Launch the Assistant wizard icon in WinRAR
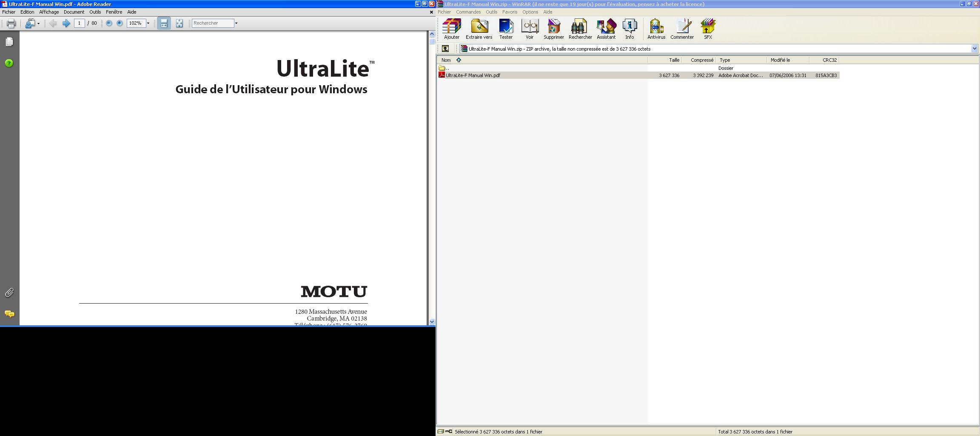 [x=606, y=29]
